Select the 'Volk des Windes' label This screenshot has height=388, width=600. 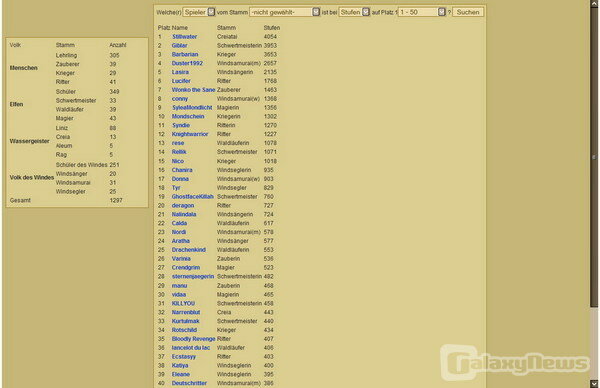point(32,178)
